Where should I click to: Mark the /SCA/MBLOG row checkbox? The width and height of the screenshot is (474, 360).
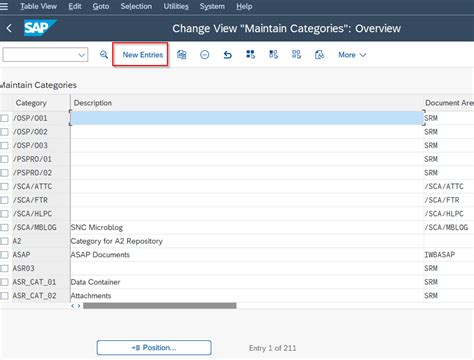click(x=4, y=228)
